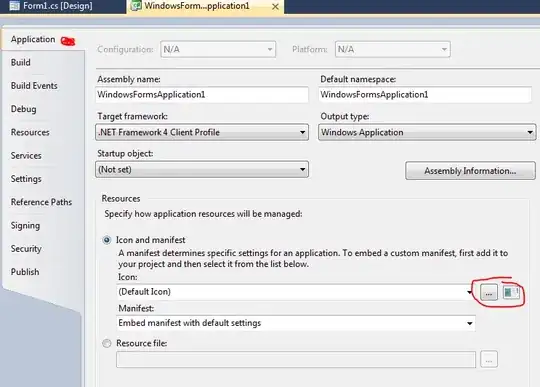Open the Target framework dropdown
The height and width of the screenshot is (387, 540).
(x=202, y=132)
